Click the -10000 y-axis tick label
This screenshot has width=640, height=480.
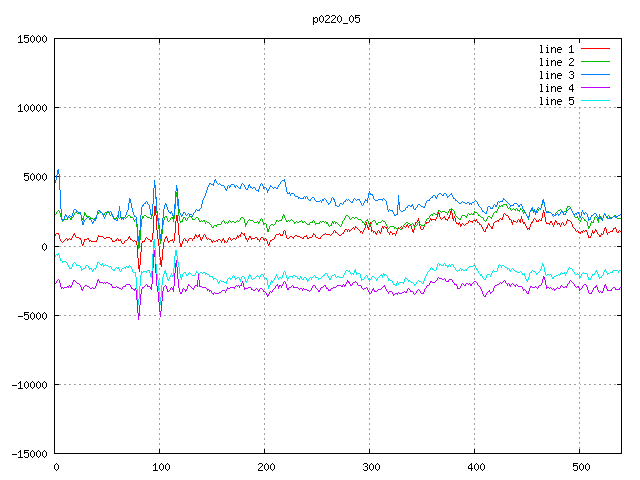[x=29, y=384]
